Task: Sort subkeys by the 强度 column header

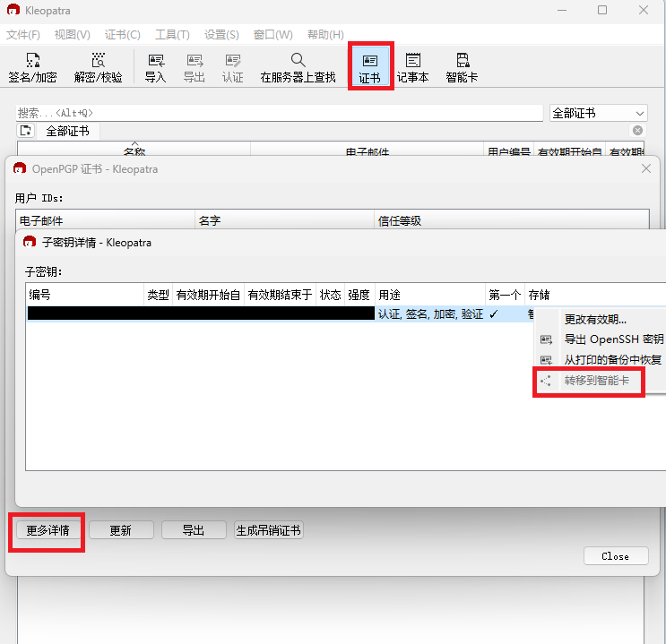Action: coord(359,295)
